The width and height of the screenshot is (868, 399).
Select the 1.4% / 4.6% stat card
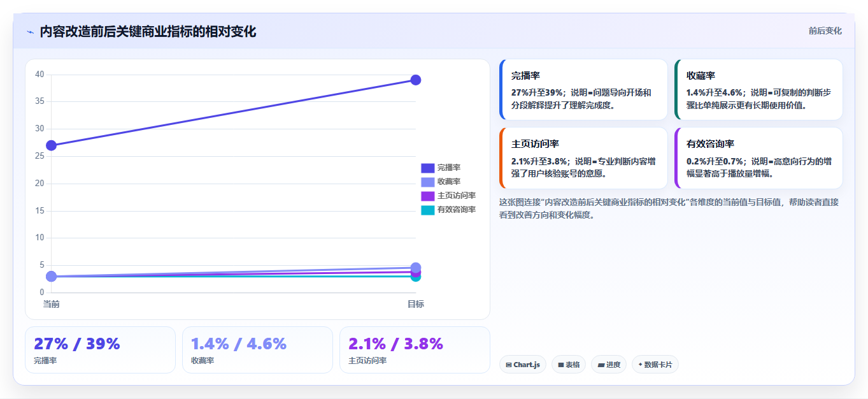(257, 350)
